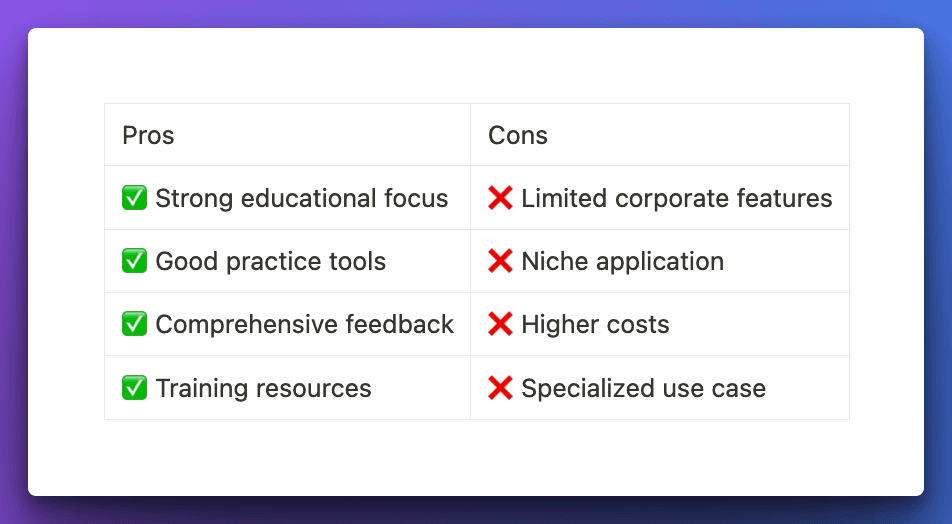The height and width of the screenshot is (524, 952).
Task: Click the "Comprehensive feedback" text
Action: 305,325
